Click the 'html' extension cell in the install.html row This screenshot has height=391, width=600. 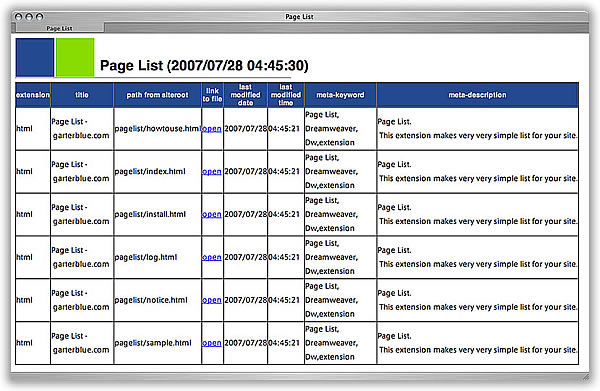coord(33,215)
